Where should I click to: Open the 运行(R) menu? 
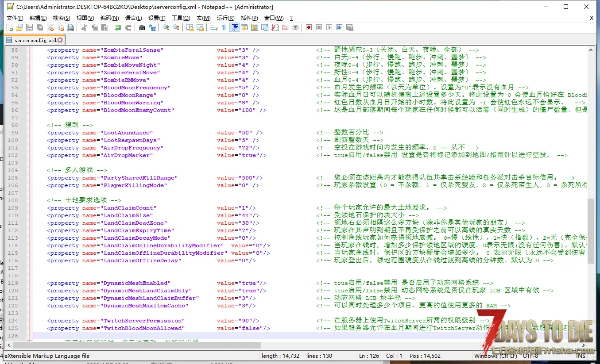tap(225, 18)
